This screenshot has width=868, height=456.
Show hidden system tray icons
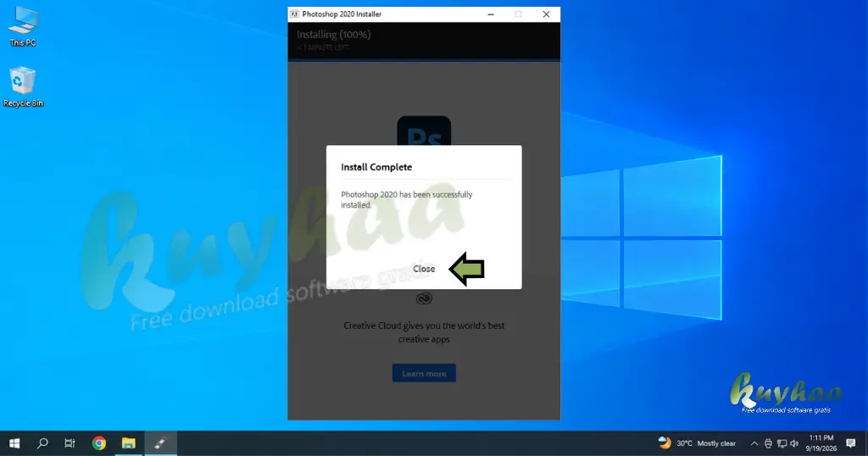(754, 443)
